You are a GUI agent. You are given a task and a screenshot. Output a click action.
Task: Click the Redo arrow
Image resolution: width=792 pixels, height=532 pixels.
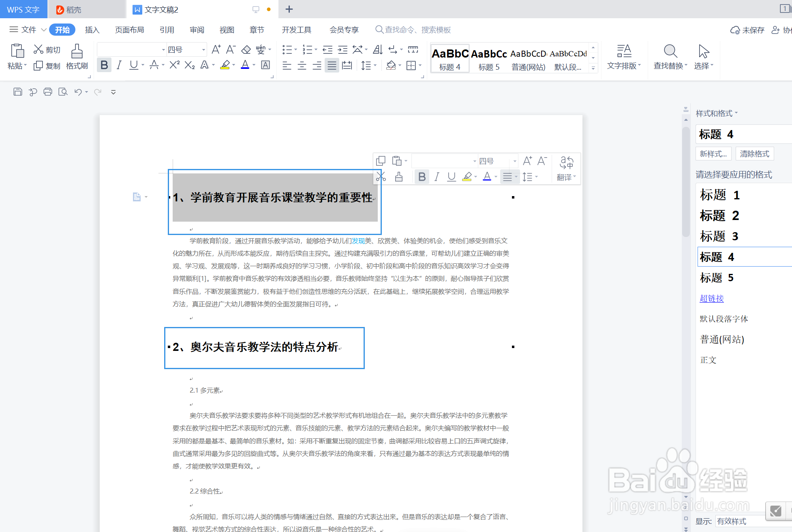pyautogui.click(x=98, y=92)
